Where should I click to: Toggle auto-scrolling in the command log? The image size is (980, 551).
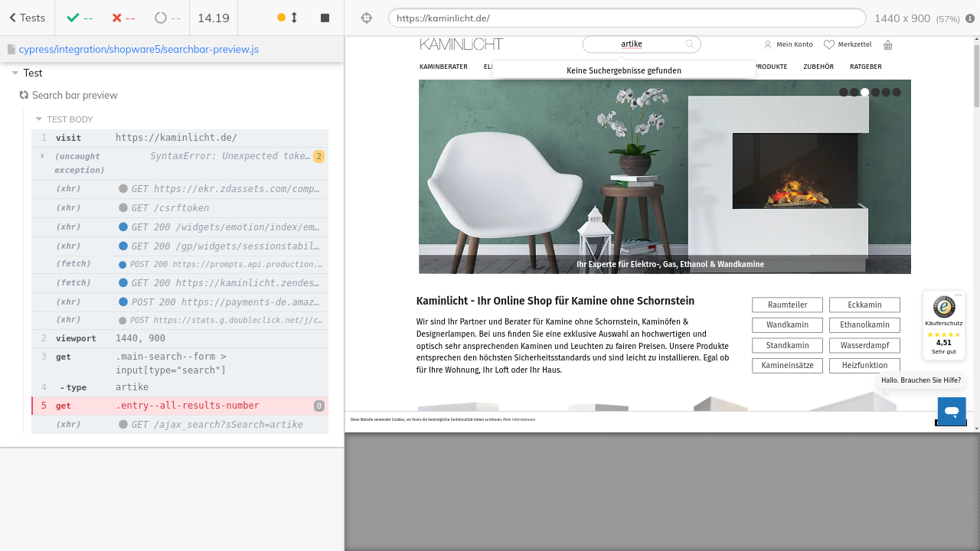(287, 18)
